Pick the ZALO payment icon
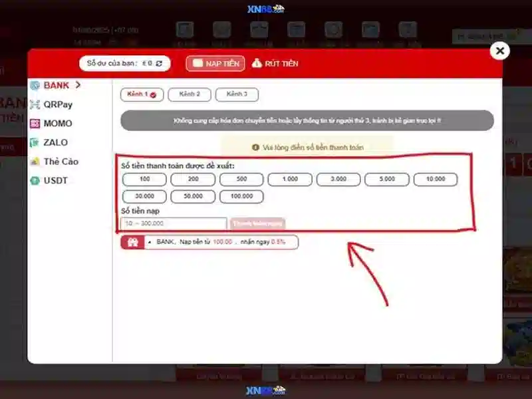 35,142
